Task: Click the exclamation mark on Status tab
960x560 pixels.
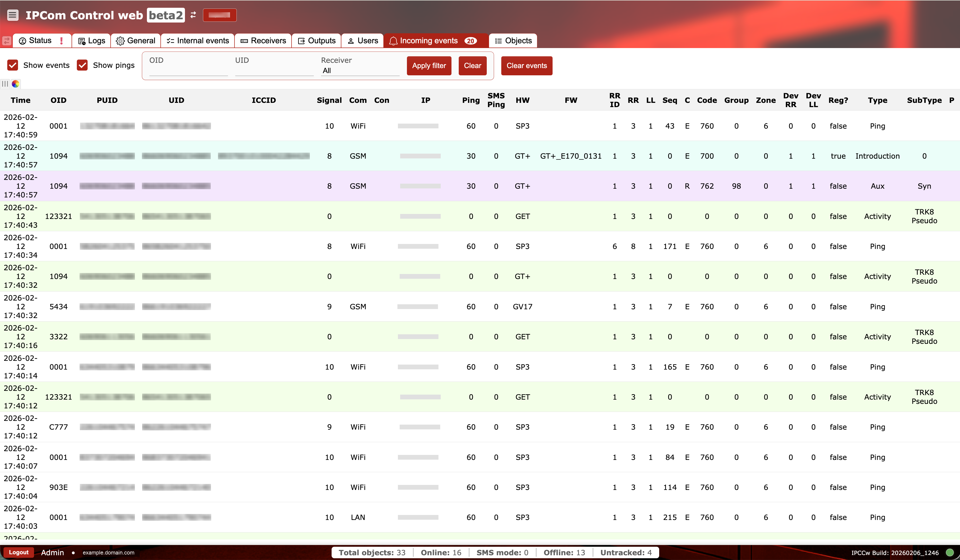Action: [62, 40]
